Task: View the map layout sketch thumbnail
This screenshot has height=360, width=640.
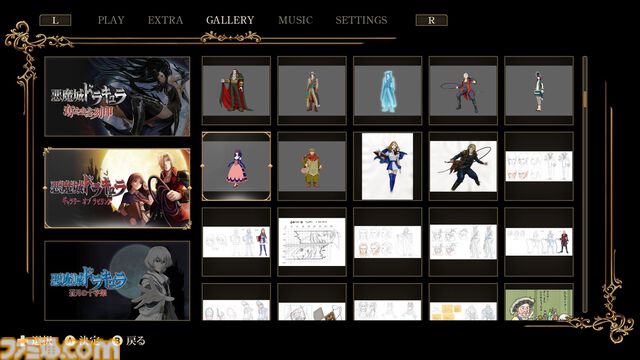Action: click(312, 242)
